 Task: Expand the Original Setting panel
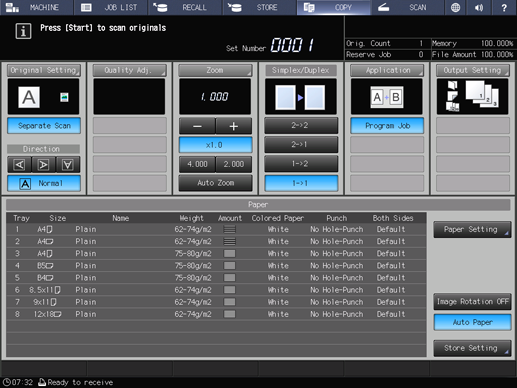pyautogui.click(x=44, y=70)
